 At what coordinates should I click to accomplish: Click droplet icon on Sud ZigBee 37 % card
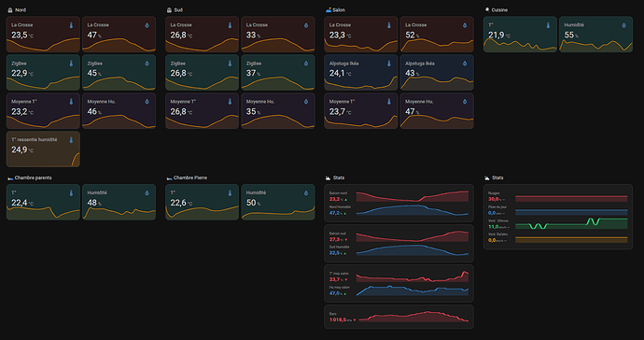[306, 64]
